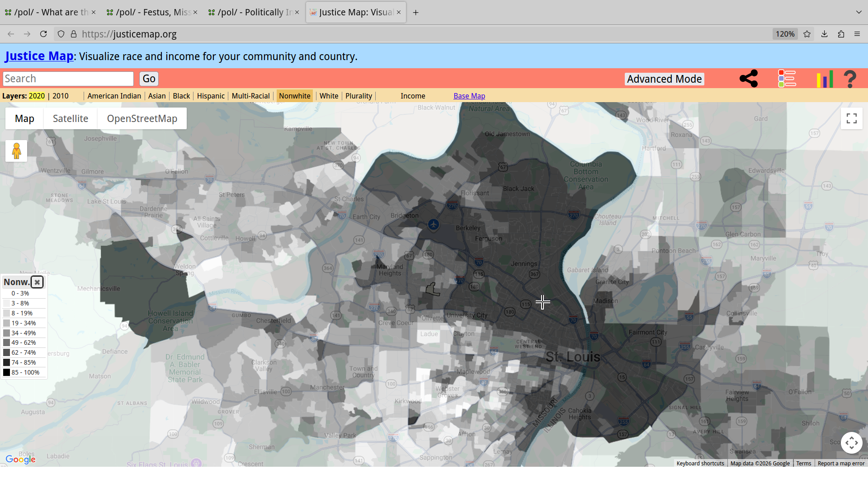Screen dimensions: 868x488
Task: Click the 85 - 100% legend swatch
Action: pyautogui.click(x=7, y=373)
